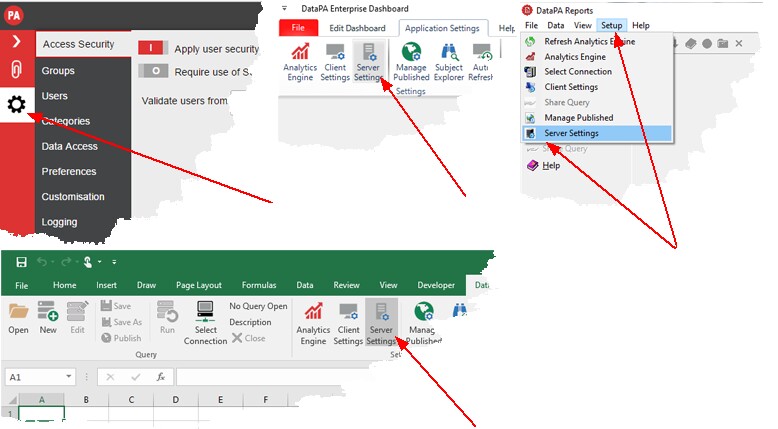Click Client Settings icon in Dashboard ribbon
This screenshot has height=429, width=778.
(x=335, y=62)
